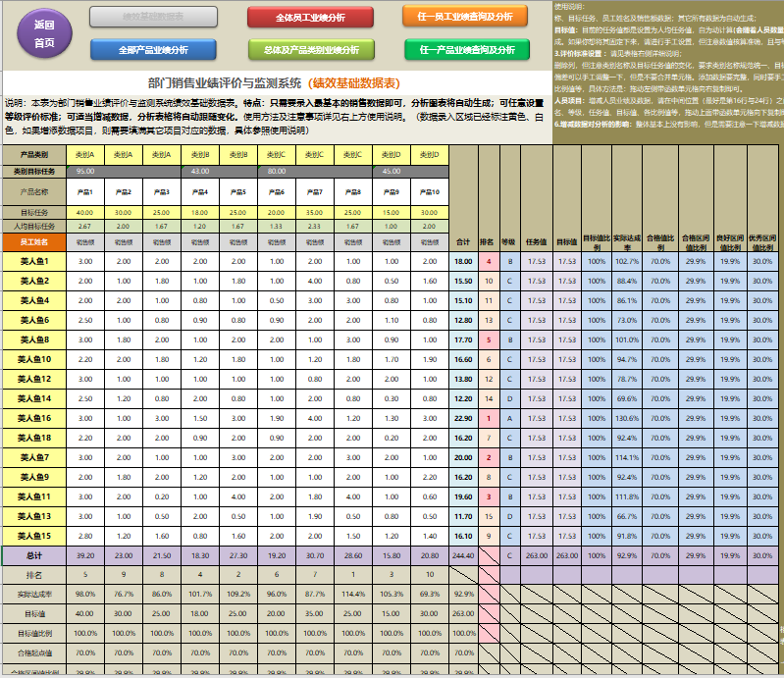Image resolution: width=784 pixels, height=678 pixels.
Task: Select bottom achievement rate cell 114.4%
Action: click(353, 594)
